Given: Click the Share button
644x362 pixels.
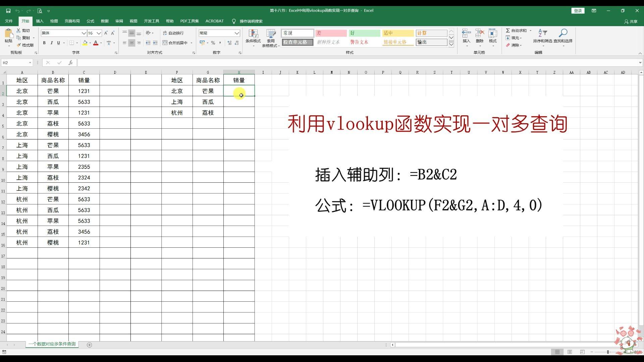Looking at the screenshot, I should pyautogui.click(x=631, y=21).
